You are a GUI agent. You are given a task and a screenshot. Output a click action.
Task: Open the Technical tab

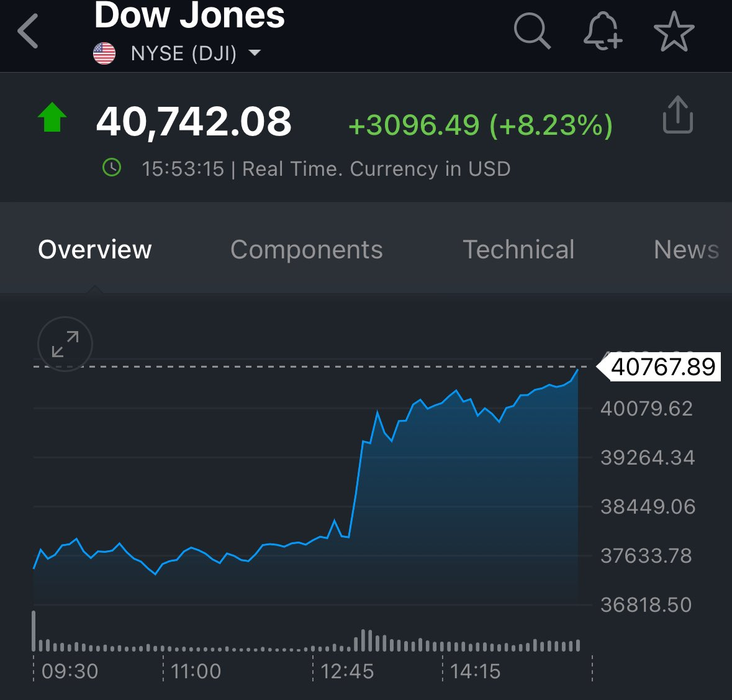click(x=518, y=250)
